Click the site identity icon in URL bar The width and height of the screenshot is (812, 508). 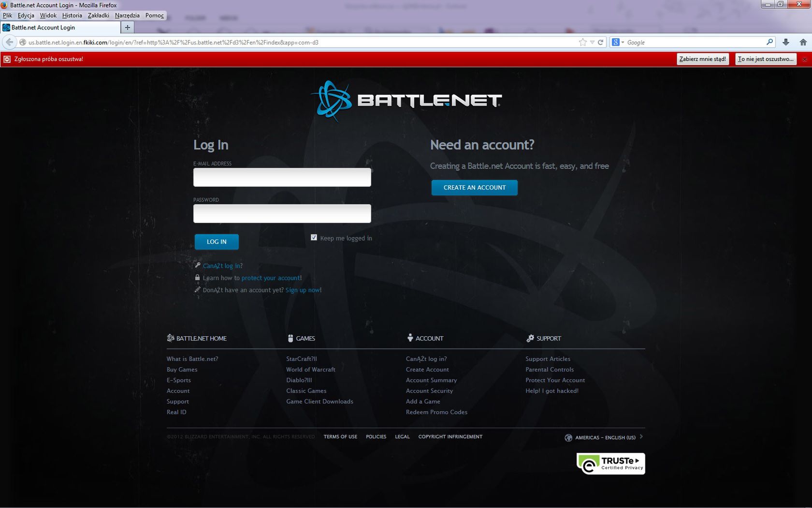(22, 42)
